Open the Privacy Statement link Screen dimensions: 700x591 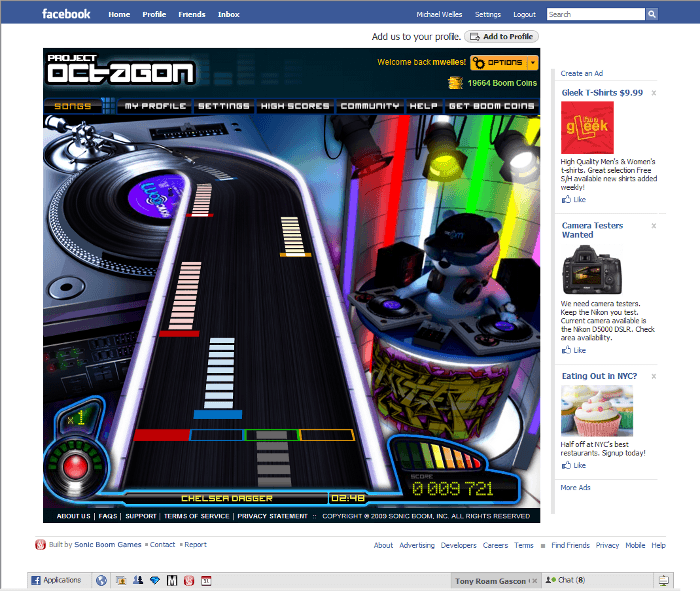click(x=272, y=516)
